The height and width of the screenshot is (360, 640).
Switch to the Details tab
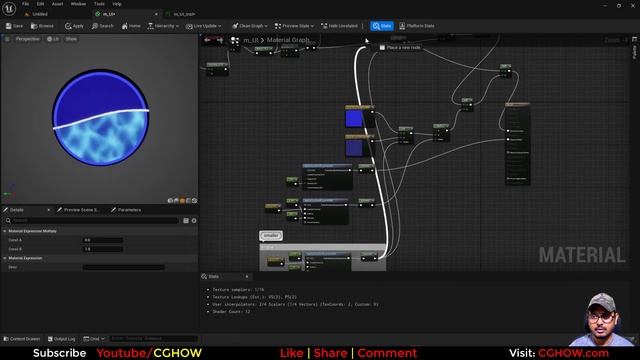[16, 210]
